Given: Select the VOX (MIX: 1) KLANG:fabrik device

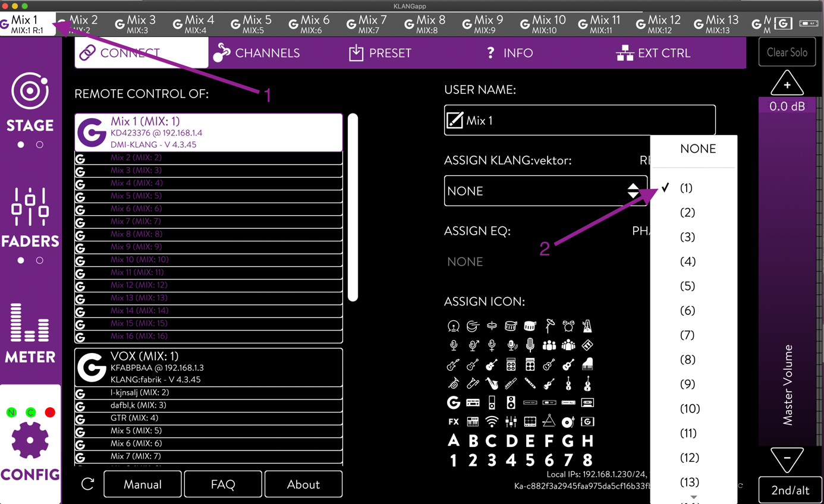Looking at the screenshot, I should (209, 367).
